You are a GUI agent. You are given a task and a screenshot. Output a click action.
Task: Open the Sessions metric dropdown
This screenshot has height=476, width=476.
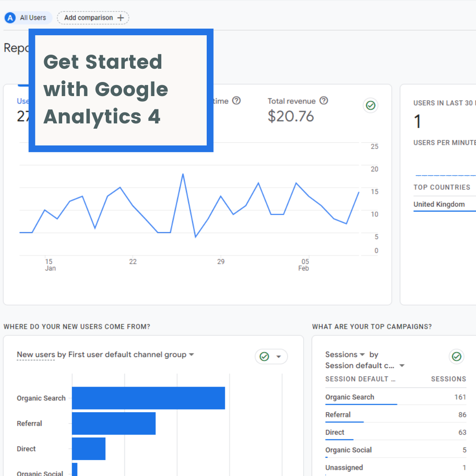[x=345, y=354]
